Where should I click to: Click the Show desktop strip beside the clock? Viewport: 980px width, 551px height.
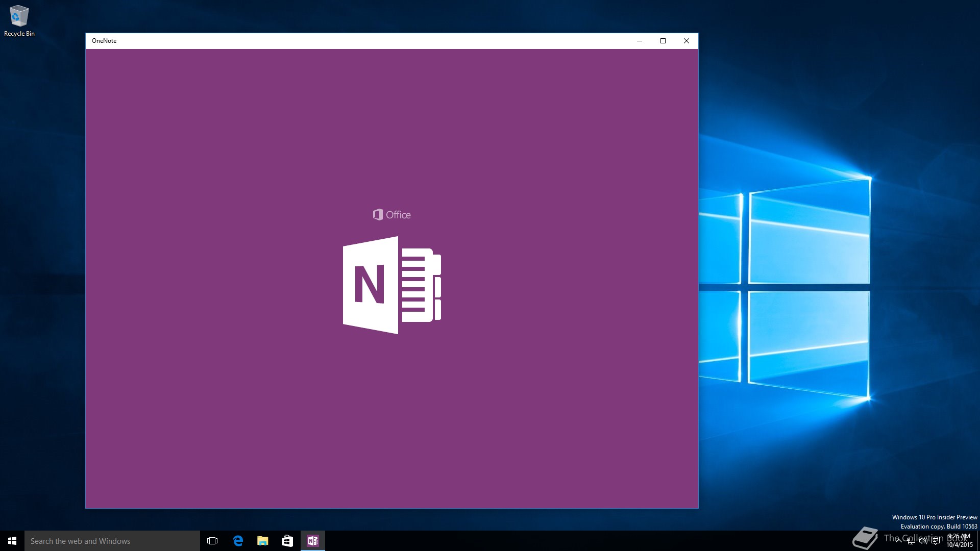978,541
